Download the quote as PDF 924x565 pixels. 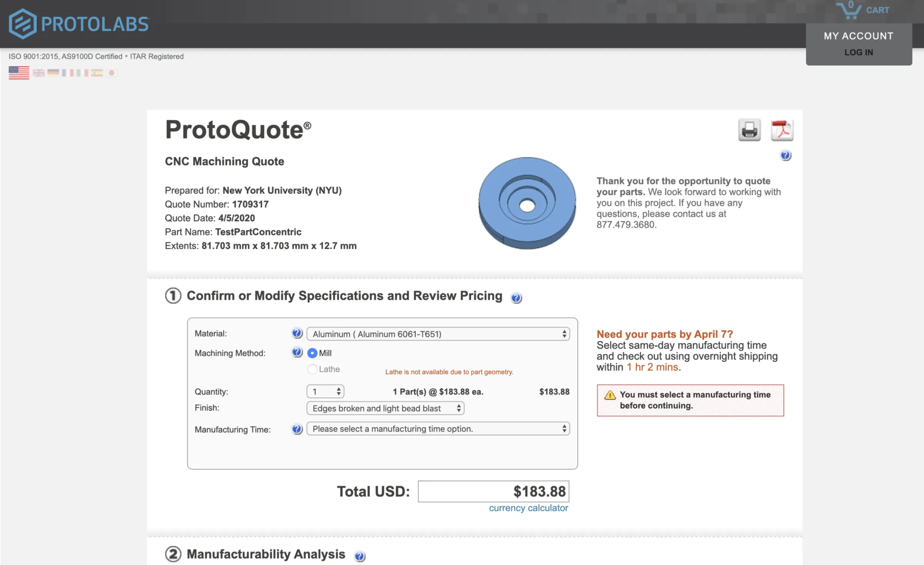tap(782, 130)
